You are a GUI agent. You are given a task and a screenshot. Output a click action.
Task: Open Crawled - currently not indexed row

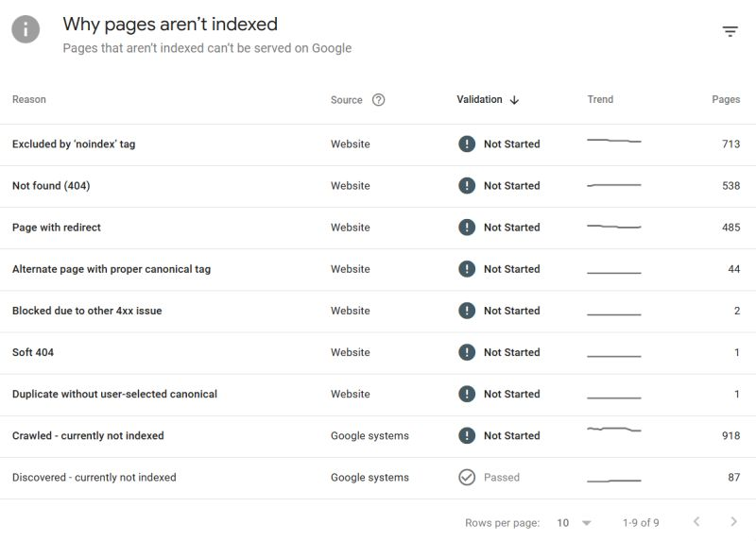[x=88, y=436]
